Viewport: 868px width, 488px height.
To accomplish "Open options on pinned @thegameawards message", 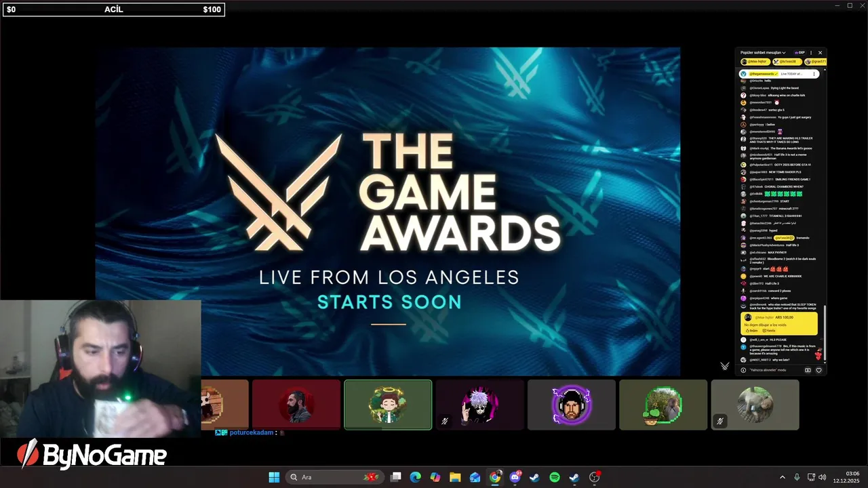I will coord(814,74).
